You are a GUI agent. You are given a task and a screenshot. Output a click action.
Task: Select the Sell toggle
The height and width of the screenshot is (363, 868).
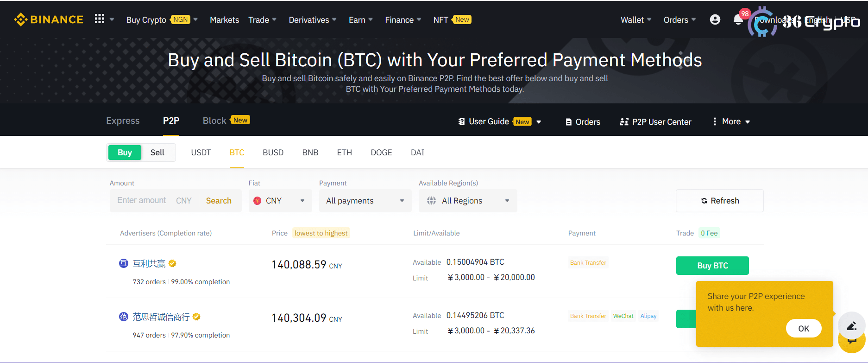157,153
